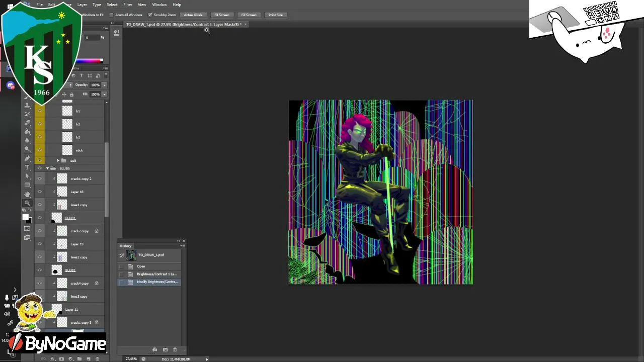Hide the h2 layer
Viewport: 644px width, 362px height.
pyautogui.click(x=40, y=124)
